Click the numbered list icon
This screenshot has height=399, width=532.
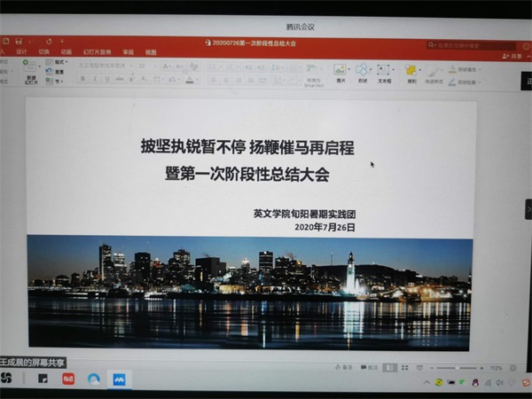231,67
